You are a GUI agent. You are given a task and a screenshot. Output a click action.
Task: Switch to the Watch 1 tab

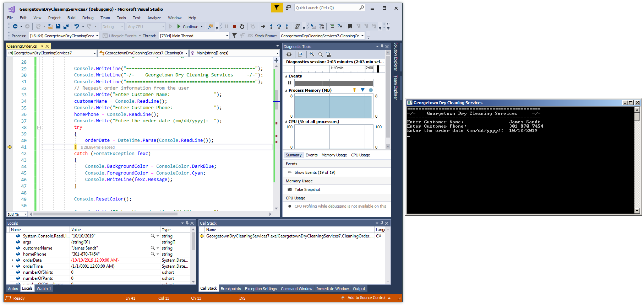point(44,289)
